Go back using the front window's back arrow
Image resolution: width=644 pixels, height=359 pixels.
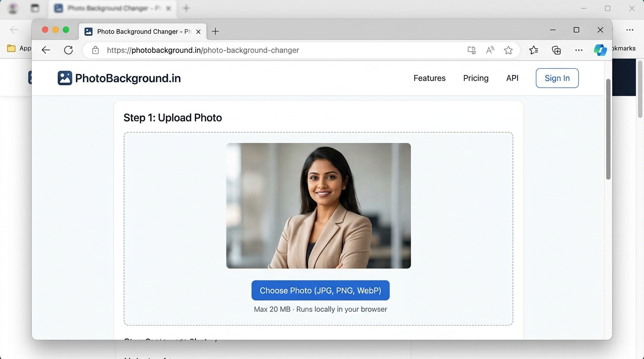[46, 50]
